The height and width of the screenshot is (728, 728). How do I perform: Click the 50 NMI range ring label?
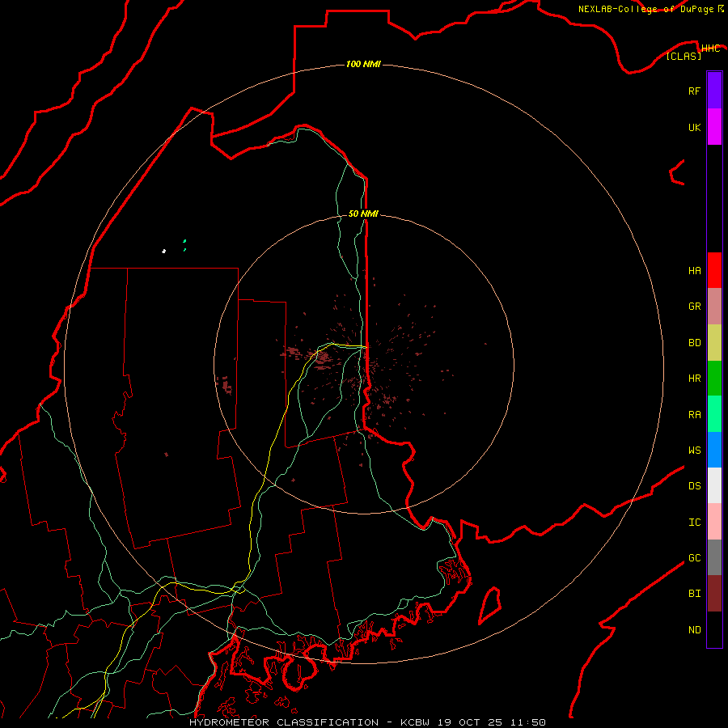pyautogui.click(x=363, y=214)
